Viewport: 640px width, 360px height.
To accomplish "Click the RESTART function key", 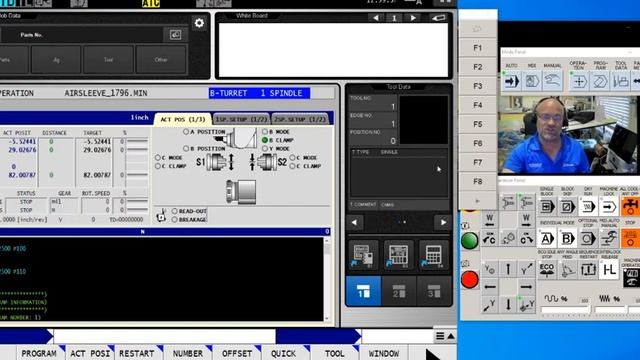I will click(x=137, y=353).
